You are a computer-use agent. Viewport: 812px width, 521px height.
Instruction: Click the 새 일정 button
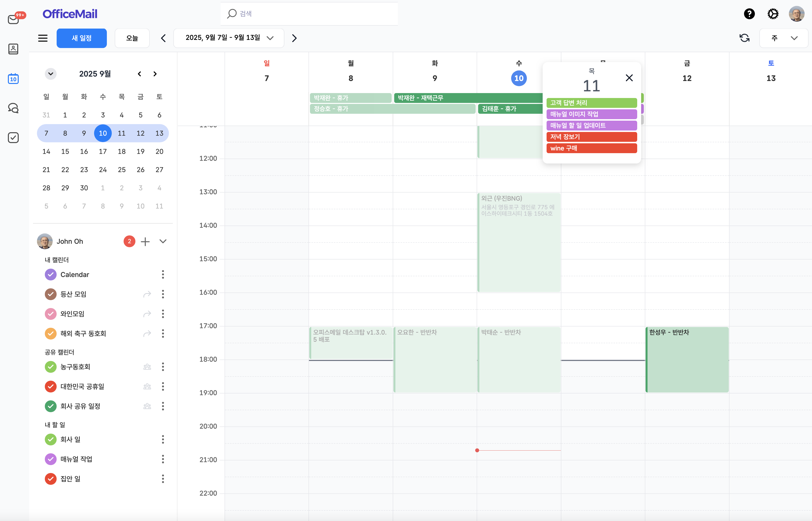click(x=81, y=38)
